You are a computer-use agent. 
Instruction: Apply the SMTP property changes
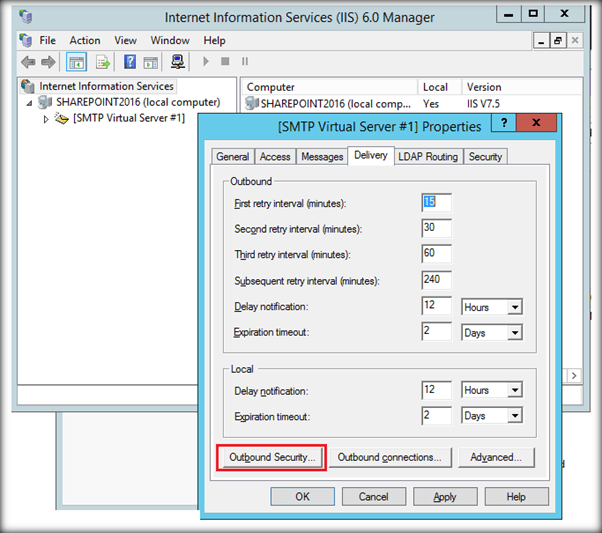[x=445, y=497]
